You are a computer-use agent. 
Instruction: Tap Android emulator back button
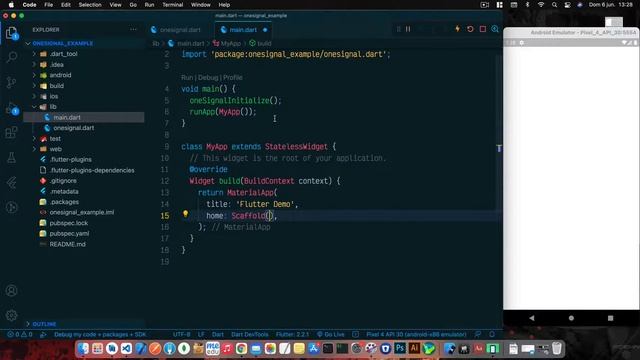click(531, 318)
